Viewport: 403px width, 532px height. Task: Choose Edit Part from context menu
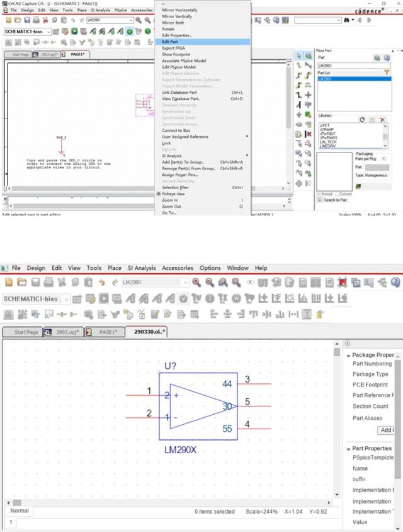tap(203, 42)
